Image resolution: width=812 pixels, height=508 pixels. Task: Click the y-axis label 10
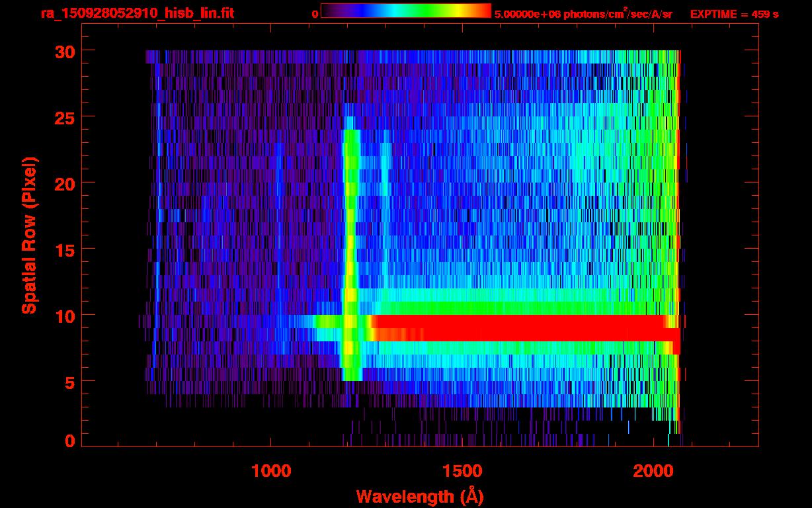coord(64,316)
